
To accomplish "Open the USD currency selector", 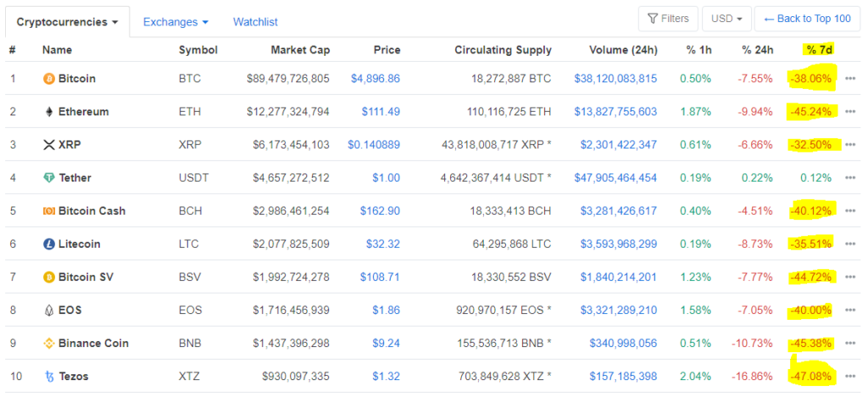I will 726,19.
